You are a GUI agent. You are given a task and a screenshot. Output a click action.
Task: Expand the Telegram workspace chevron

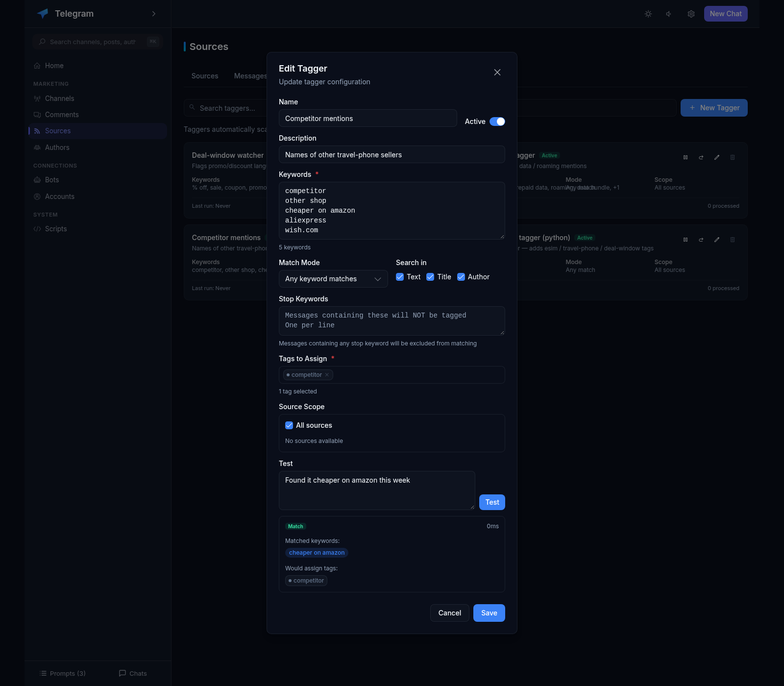coord(154,14)
